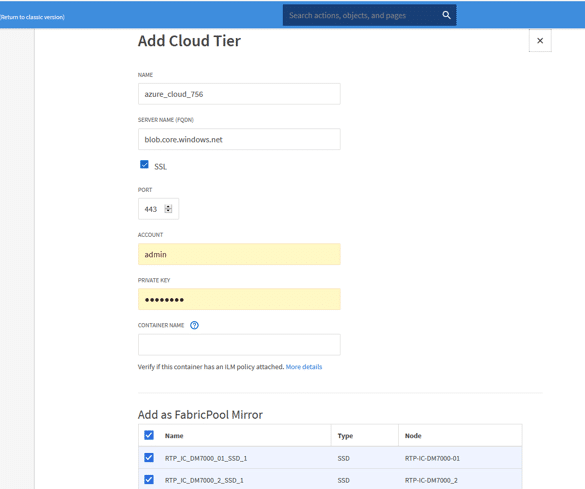Viewport: 585px width, 489px height.
Task: Toggle the SSL checkbox
Action: point(144,164)
